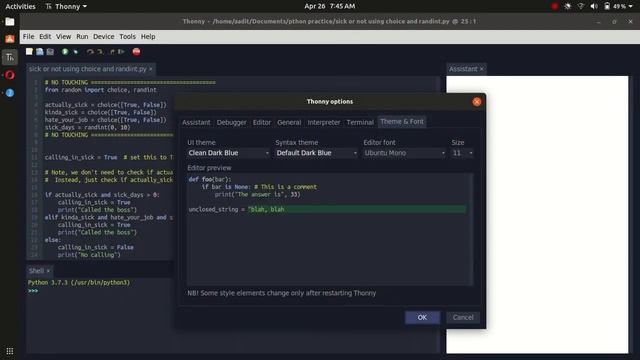Click the Save file toolbar icon
Image resolution: width=640 pixels, height=360 pixels.
click(50, 52)
